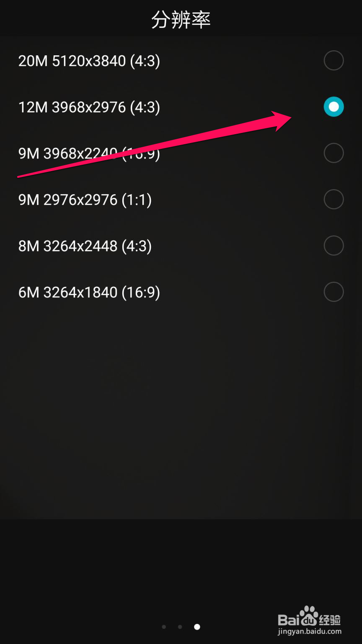Enable the 9M 2976x2976 (1:1) radio button
The width and height of the screenshot is (362, 644).
(334, 199)
